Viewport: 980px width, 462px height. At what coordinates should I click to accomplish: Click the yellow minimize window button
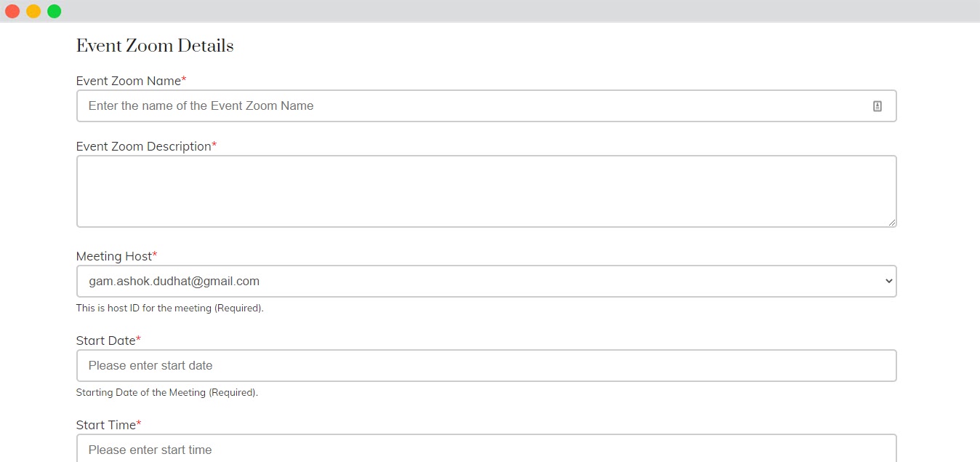[x=33, y=11]
